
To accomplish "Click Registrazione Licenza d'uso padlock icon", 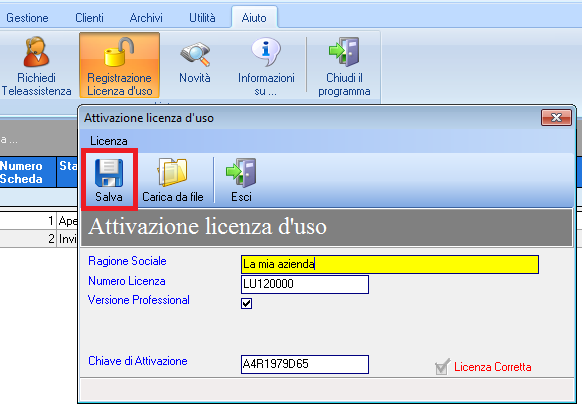I will 119,52.
